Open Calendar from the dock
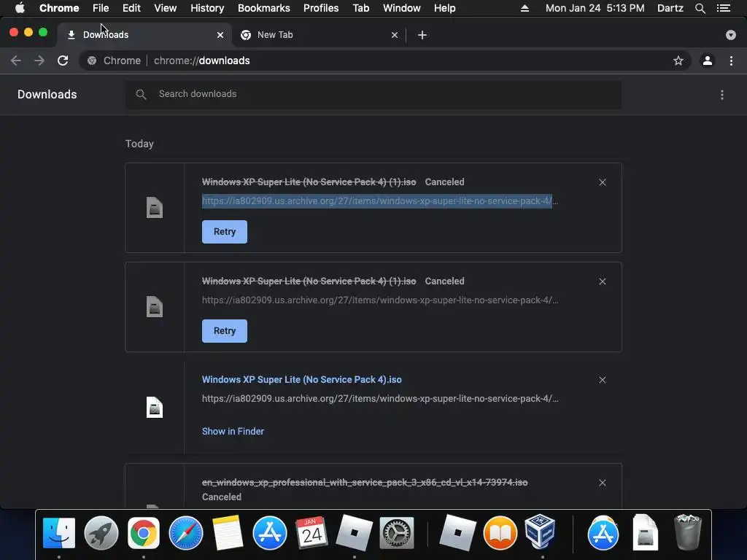The width and height of the screenshot is (747, 560). (311, 533)
